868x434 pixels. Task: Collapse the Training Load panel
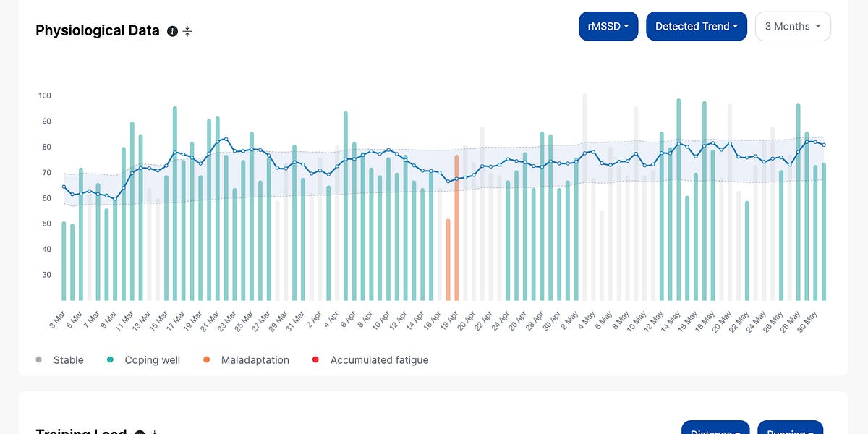click(x=153, y=432)
